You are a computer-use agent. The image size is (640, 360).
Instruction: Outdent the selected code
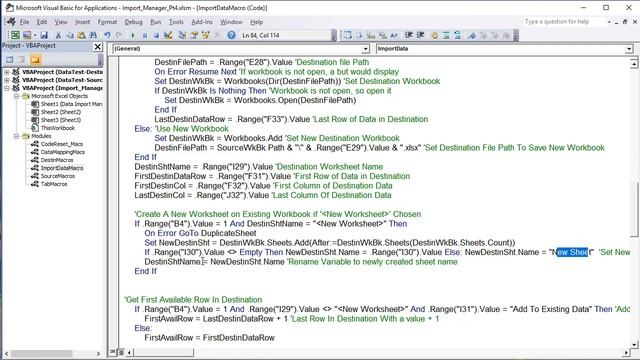click(420, 35)
